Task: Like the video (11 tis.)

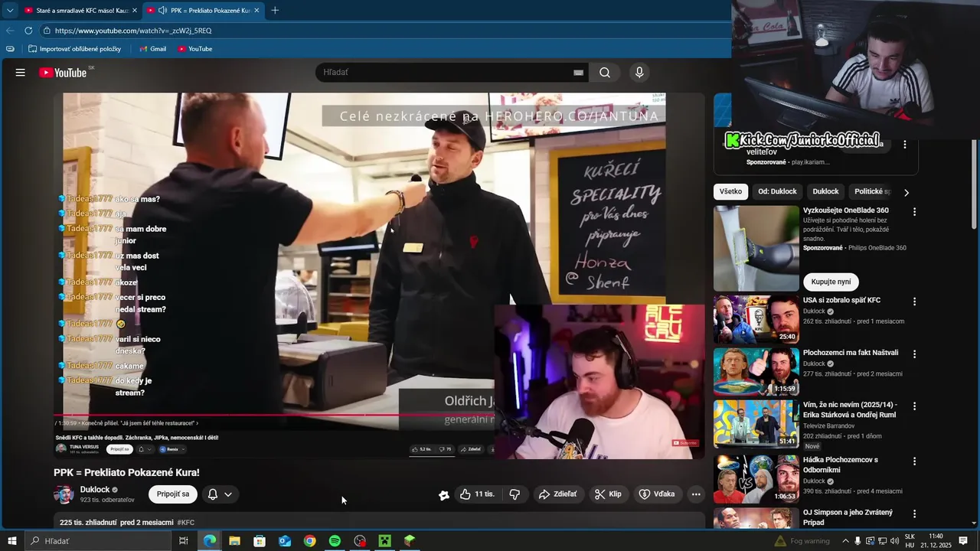Action: tap(477, 494)
